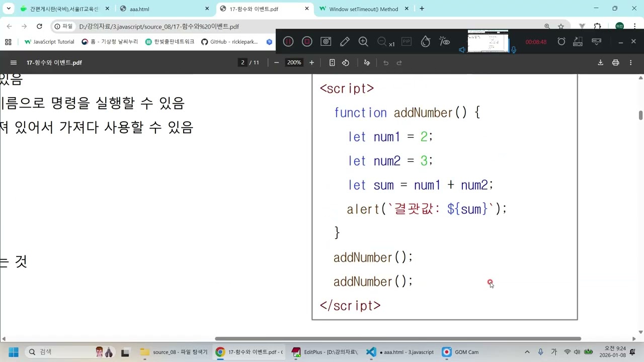Viewport: 644px width, 362px height.
Task: Undo the last PDF annotation
Action: coord(386,63)
